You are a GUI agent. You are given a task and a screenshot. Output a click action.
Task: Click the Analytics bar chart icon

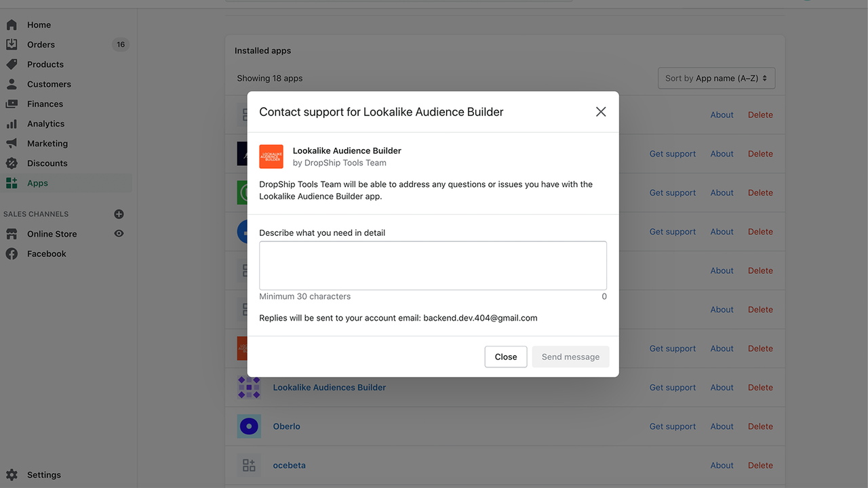[x=12, y=124]
